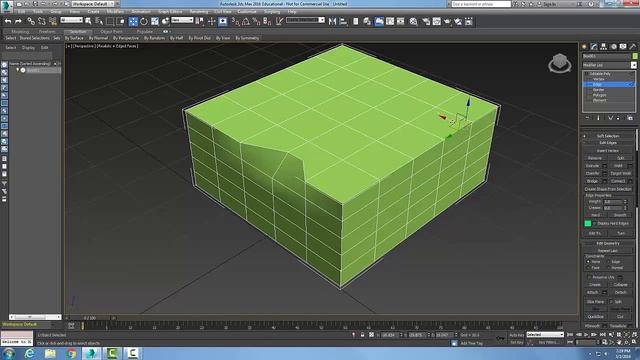
Task: Switch to the Freeform ribbon tab
Action: click(x=47, y=31)
